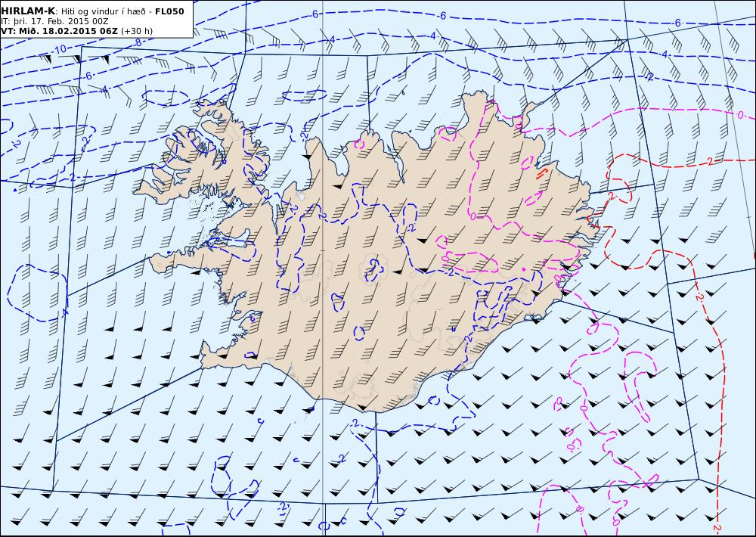The height and width of the screenshot is (537, 756).
Task: Click valid time 'Mið. 18.02.2015 06Z'
Action: coord(67,31)
